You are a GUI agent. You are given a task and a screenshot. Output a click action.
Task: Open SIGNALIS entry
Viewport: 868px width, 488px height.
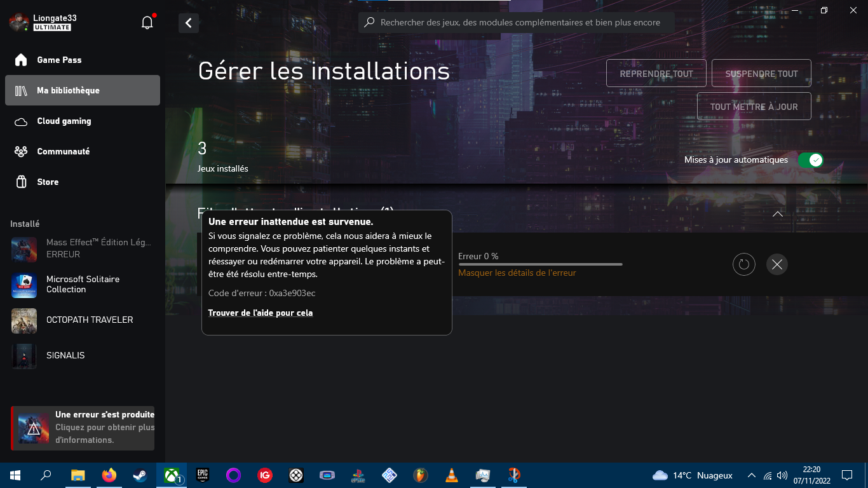pos(83,355)
